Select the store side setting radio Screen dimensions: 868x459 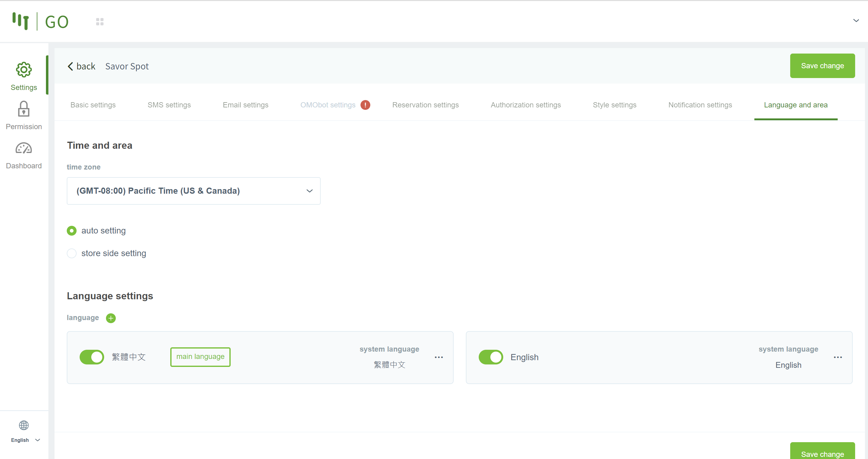(72, 253)
